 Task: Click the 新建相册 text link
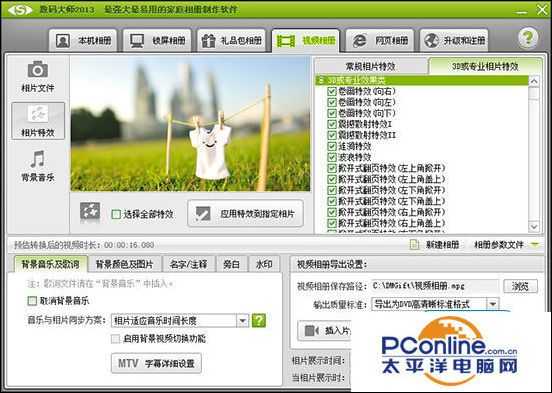click(443, 245)
